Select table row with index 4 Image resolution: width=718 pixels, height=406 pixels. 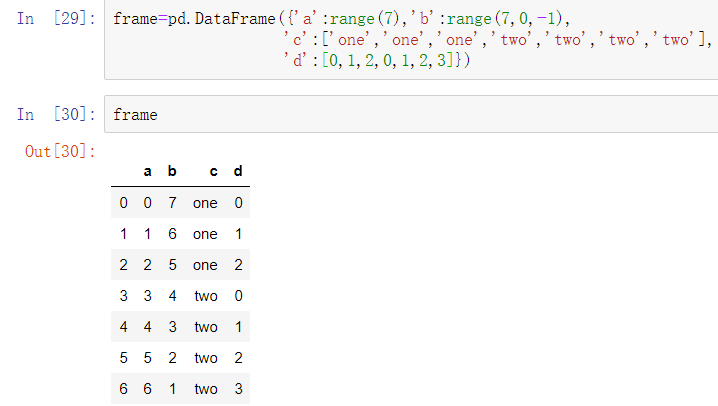180,327
